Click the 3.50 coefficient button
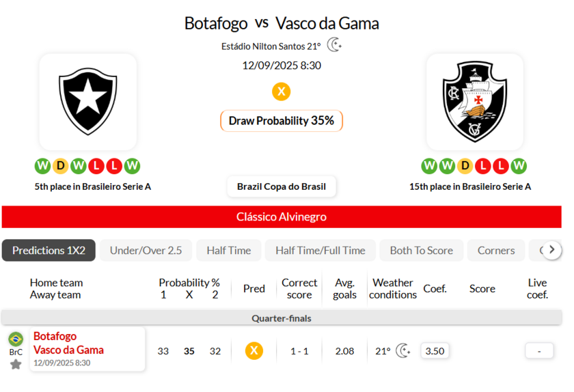 point(435,351)
